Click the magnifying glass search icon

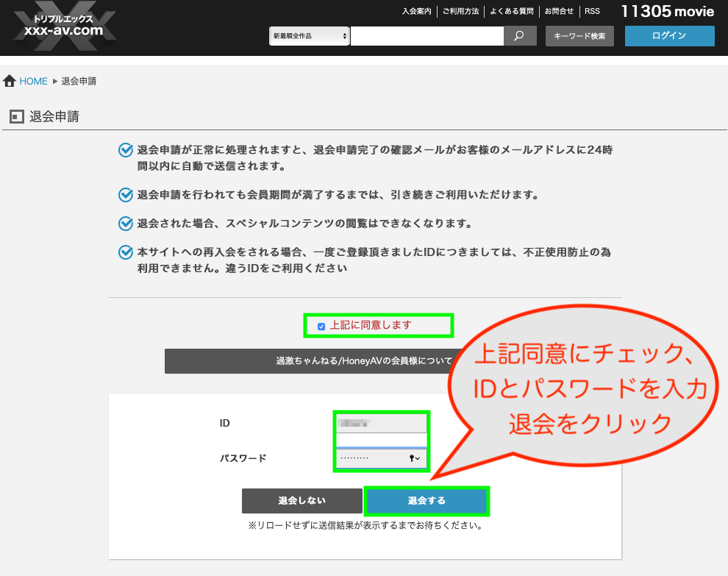click(520, 36)
